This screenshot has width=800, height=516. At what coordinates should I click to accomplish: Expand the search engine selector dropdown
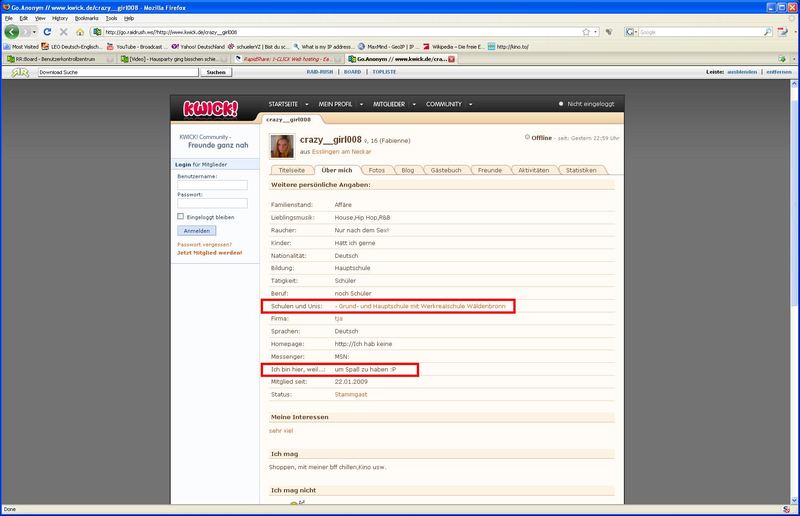point(636,32)
